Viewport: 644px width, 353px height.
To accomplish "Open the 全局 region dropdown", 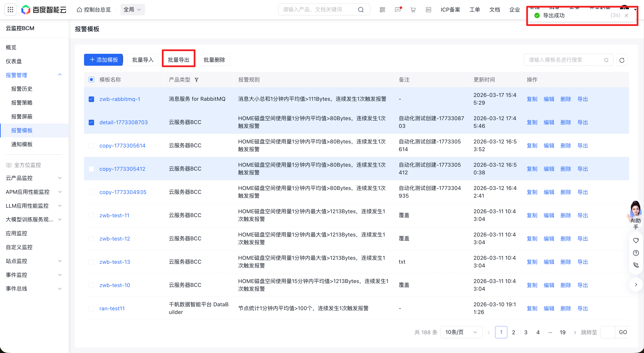I will click(132, 10).
